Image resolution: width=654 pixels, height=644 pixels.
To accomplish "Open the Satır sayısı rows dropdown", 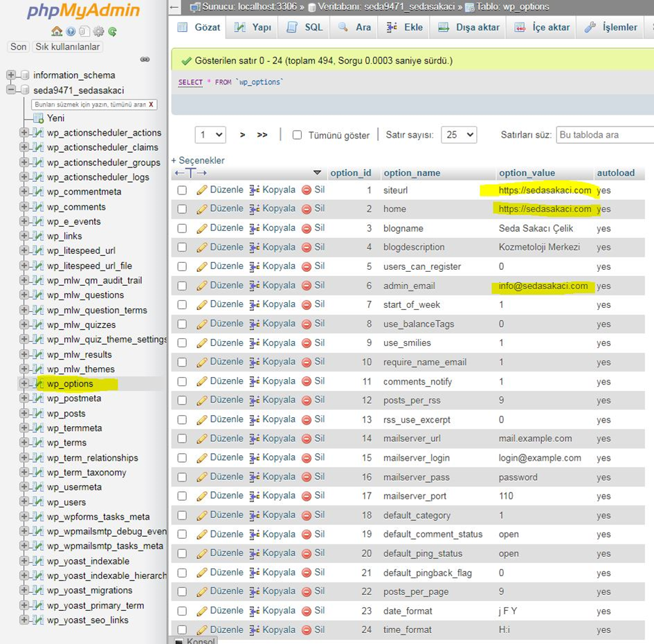I will [x=459, y=135].
